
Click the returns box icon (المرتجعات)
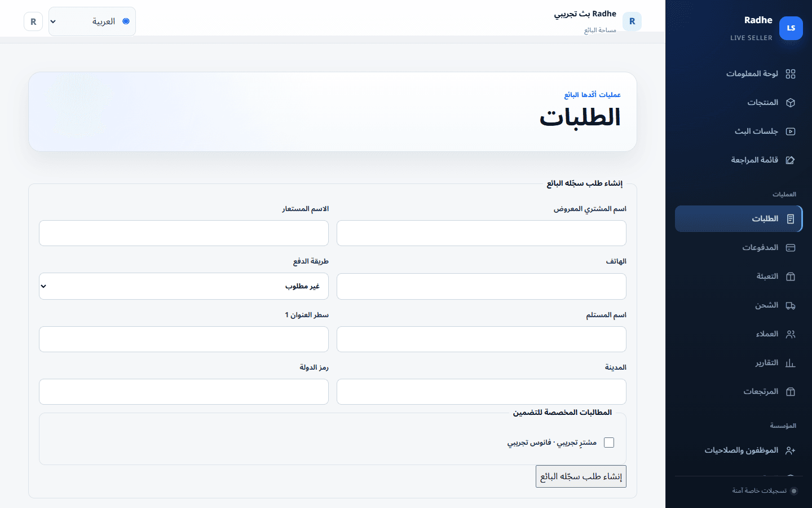[x=791, y=392]
